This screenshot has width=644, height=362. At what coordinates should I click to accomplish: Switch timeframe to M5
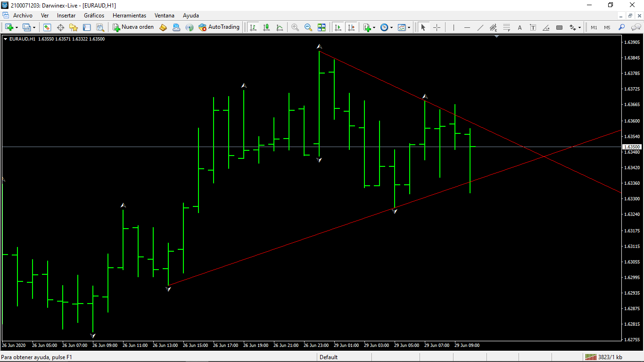607,27
